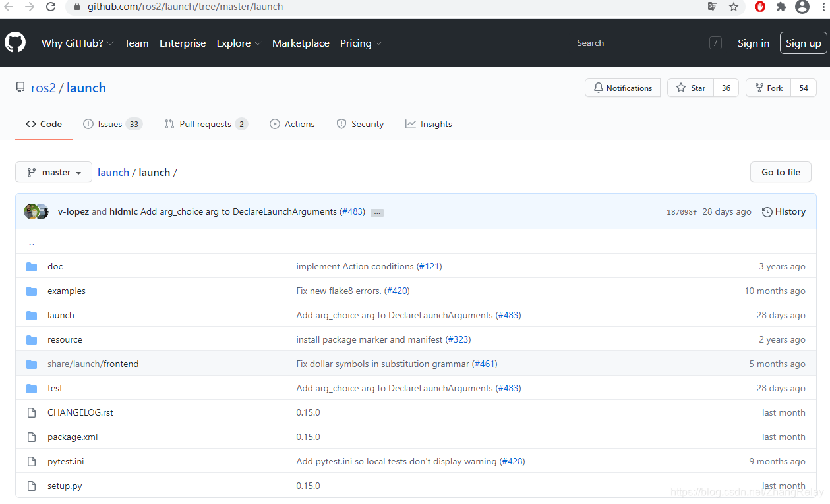Open the setup.py file name
Image resolution: width=830 pixels, height=504 pixels.
(65, 486)
